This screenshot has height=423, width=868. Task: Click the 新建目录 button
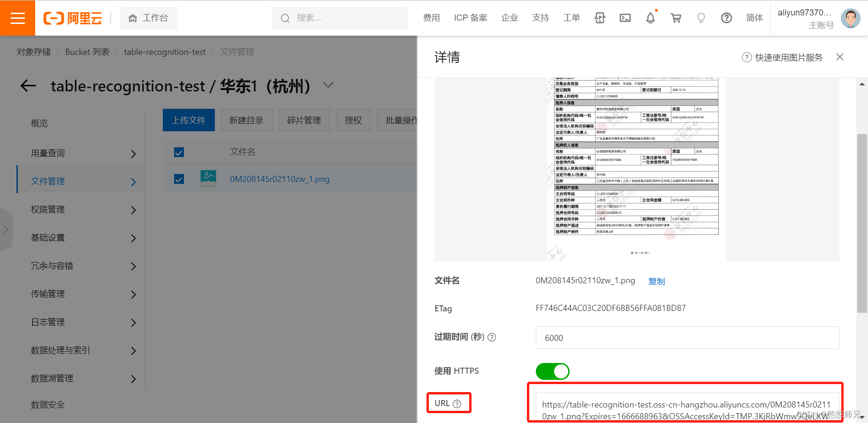(246, 120)
